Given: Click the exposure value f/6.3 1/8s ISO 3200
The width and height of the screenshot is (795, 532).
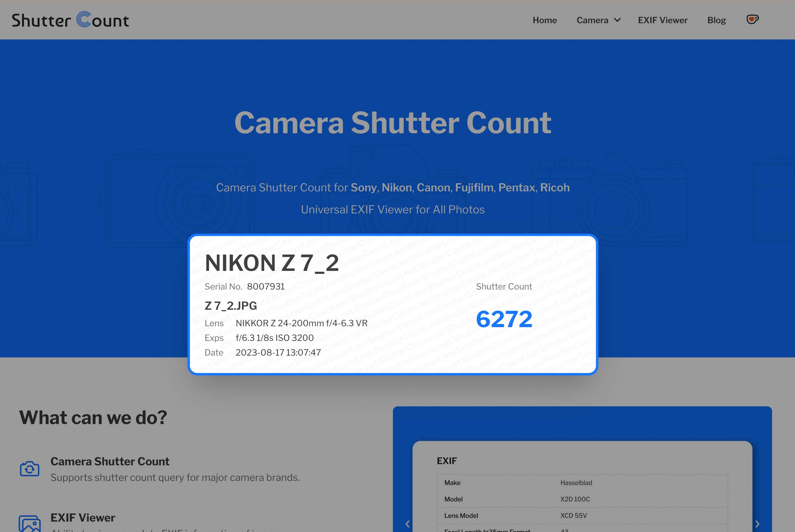Looking at the screenshot, I should 275,338.
